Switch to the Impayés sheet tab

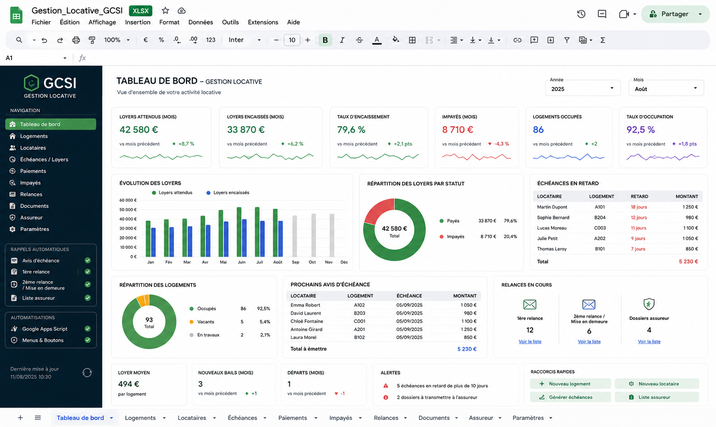(341, 417)
